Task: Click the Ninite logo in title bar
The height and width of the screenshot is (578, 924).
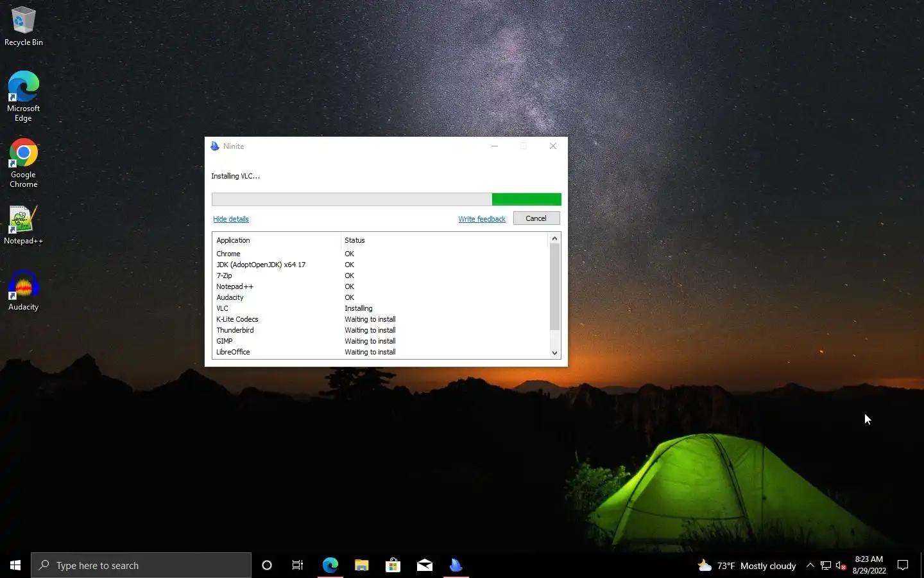Action: pyautogui.click(x=215, y=146)
